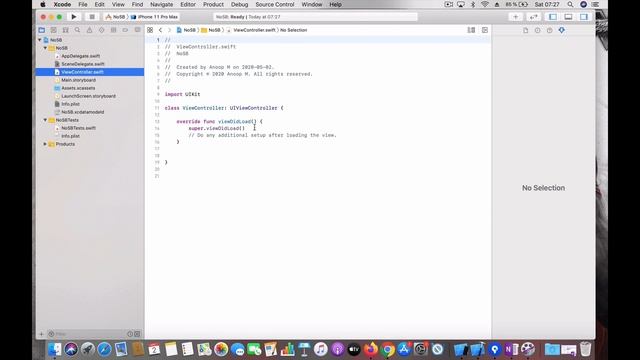This screenshot has height=360, width=640.
Task: Place cursor on line 17 of code
Action: pyautogui.click(x=327, y=149)
